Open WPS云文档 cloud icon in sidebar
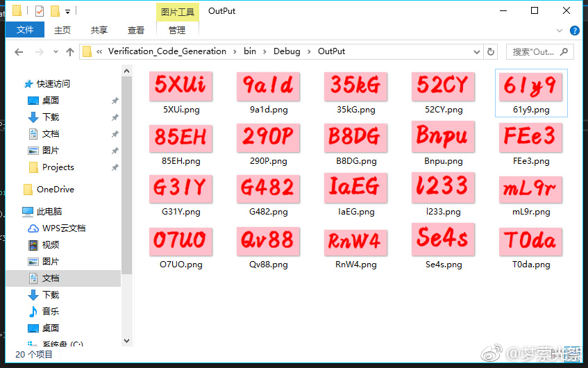 [33, 228]
